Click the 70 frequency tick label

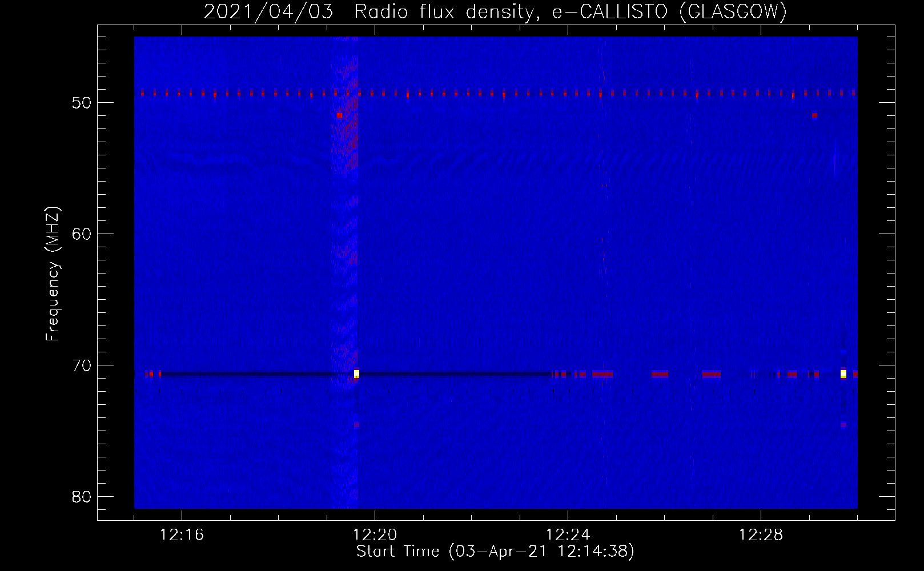(82, 366)
